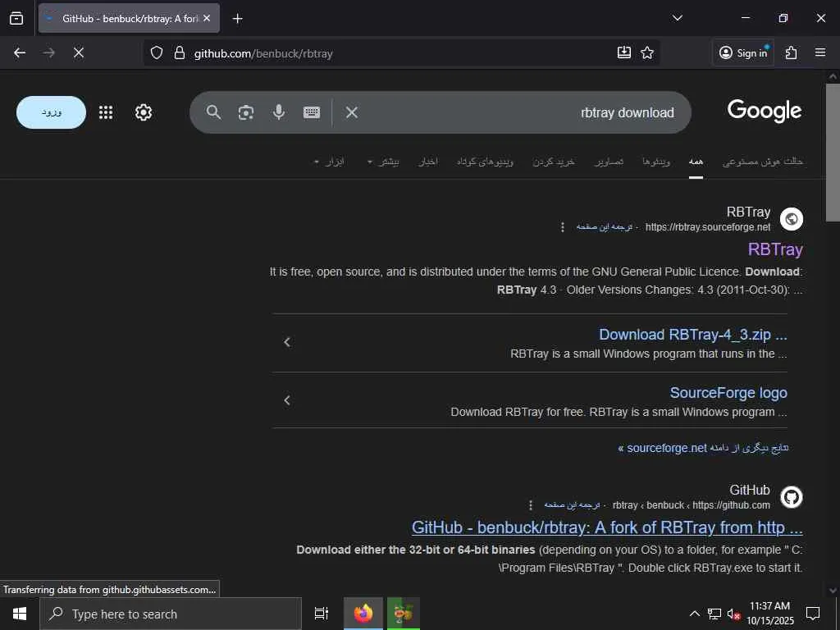Open the list all tabs chevron
The width and height of the screenshot is (840, 630).
pos(677,18)
